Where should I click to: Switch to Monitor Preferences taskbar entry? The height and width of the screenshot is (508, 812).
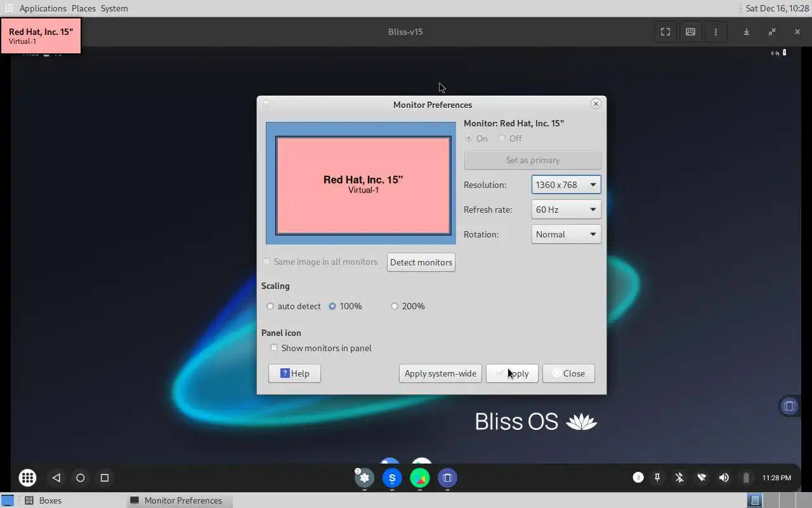tap(180, 500)
